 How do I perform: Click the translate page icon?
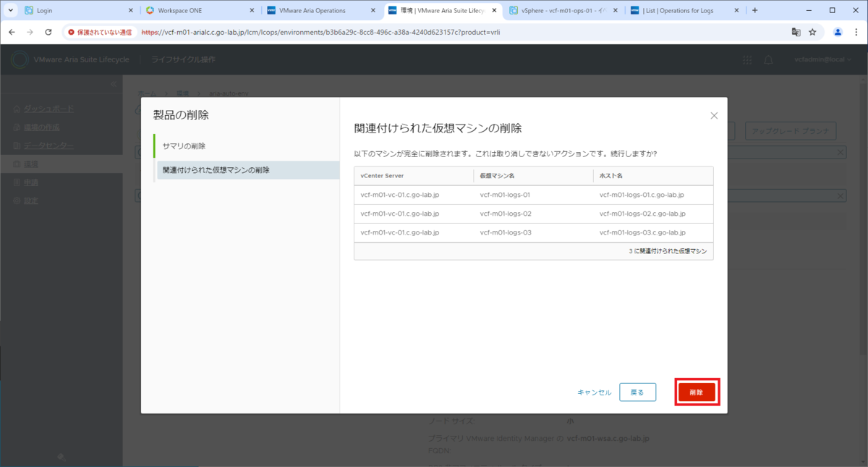tap(796, 32)
